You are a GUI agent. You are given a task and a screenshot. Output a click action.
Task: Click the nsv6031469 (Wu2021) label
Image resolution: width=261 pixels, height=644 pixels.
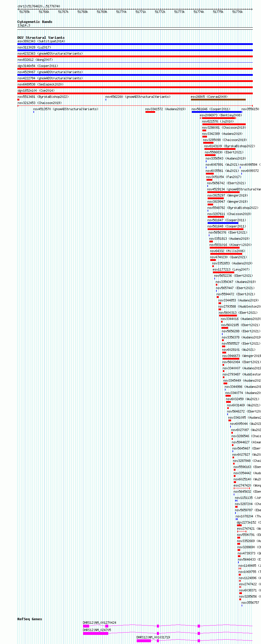[x=244, y=405]
